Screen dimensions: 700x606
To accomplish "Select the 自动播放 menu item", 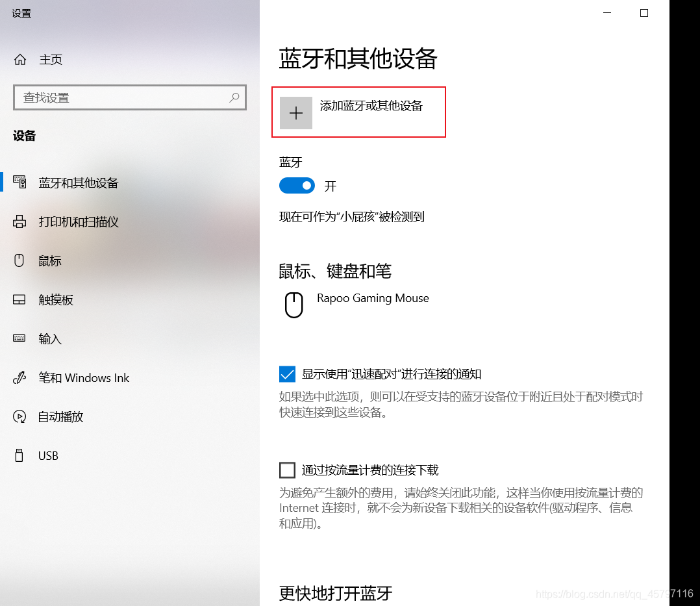I will click(x=129, y=416).
